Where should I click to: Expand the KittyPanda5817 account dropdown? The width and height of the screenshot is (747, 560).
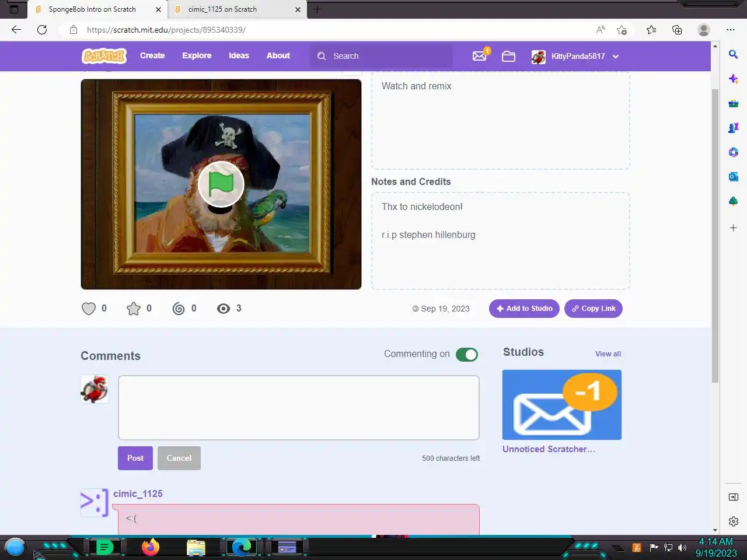click(616, 57)
